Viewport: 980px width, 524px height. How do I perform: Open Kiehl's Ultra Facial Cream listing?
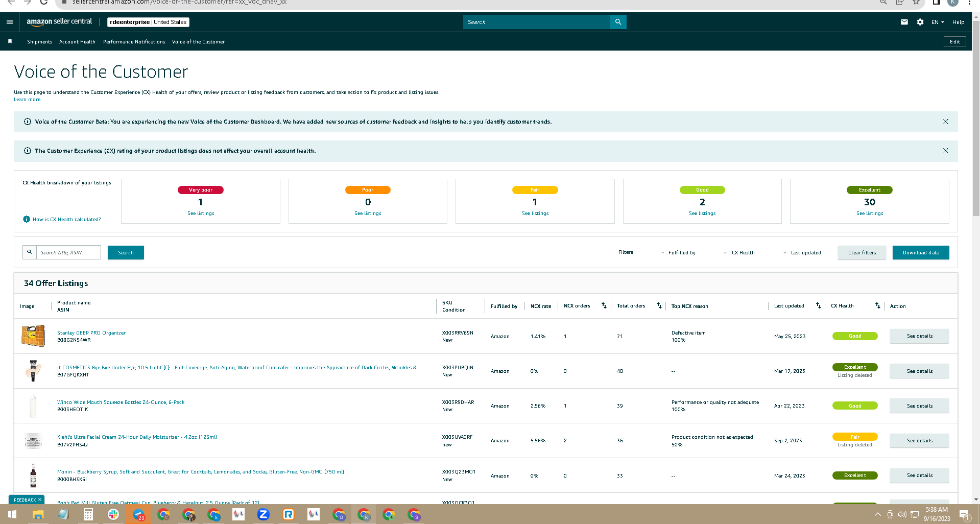click(x=137, y=437)
